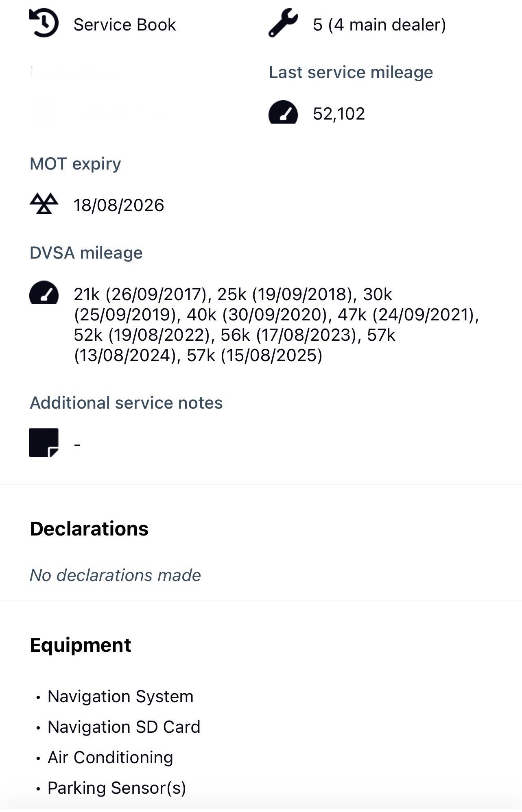Tap the "5 (4 main dealer)" service count
The width and height of the screenshot is (522, 812).
tap(379, 25)
